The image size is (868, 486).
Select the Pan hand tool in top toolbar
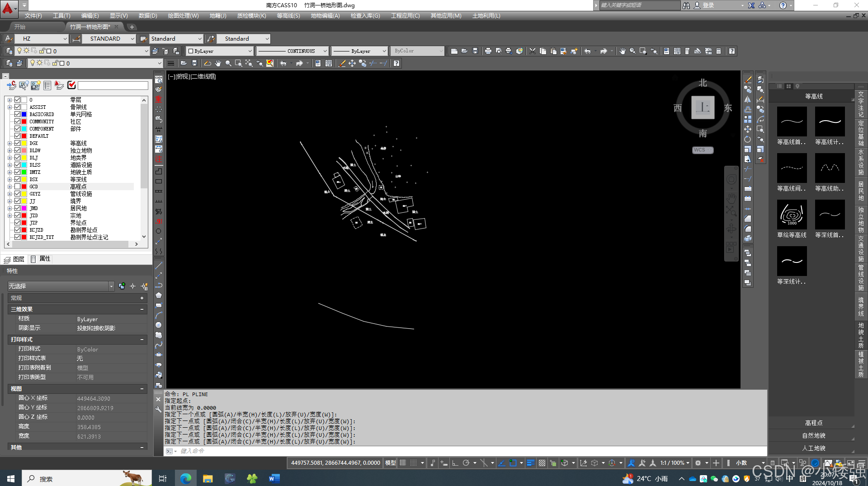coord(623,51)
